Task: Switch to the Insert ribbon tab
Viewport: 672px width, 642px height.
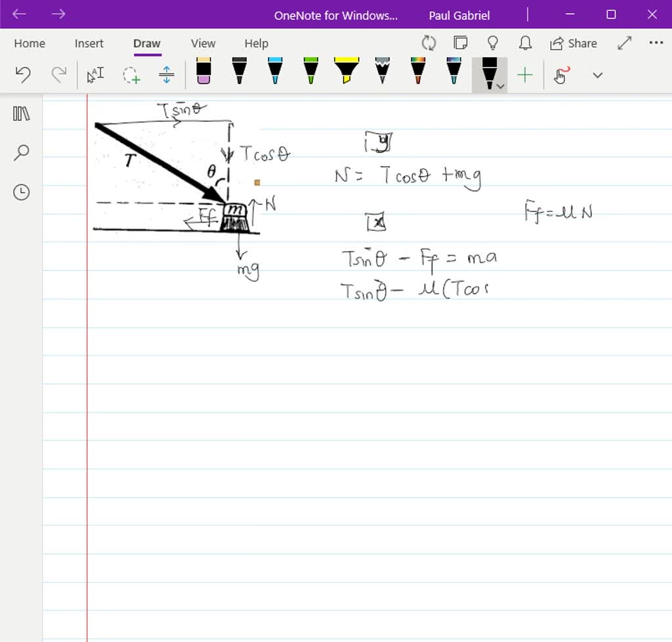Action: (89, 43)
